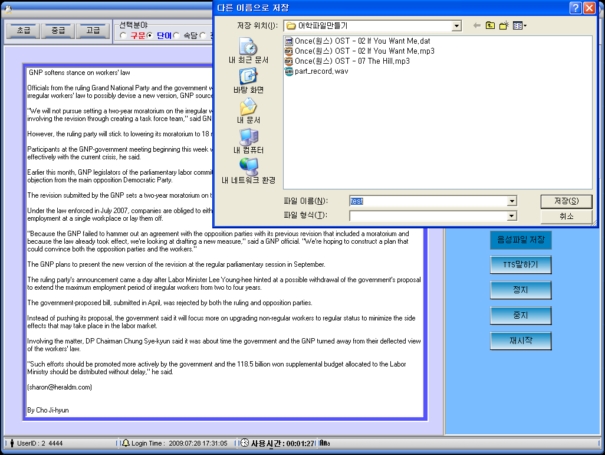Click the paragraph starting 'Instead of pushing its proposal'

(x=221, y=322)
